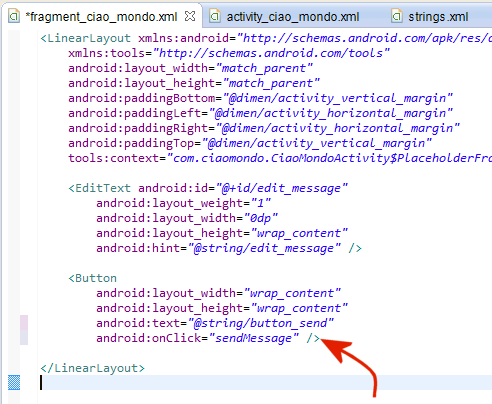492x404 pixels.
Task: Click the change marker beside android:onClick line
Action: [x=24, y=337]
